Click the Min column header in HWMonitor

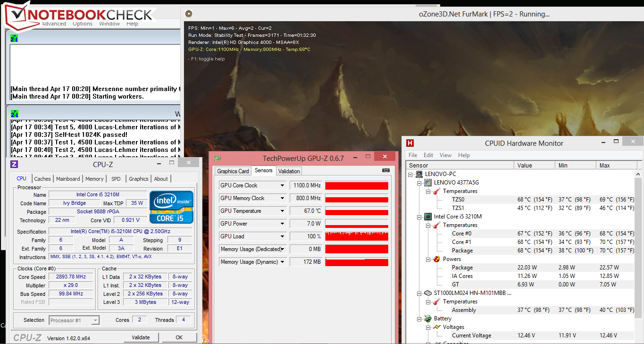pyautogui.click(x=576, y=166)
